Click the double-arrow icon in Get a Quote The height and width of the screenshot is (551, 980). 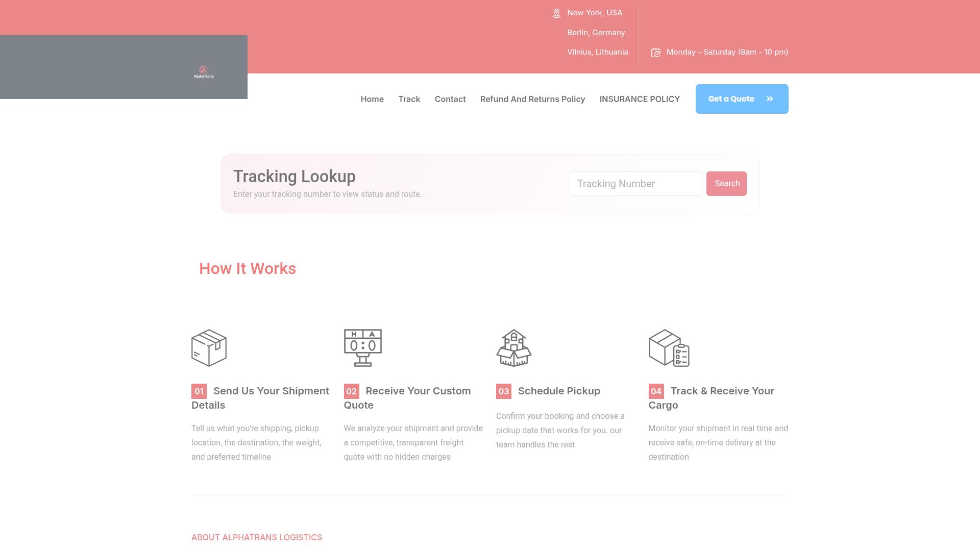[770, 99]
